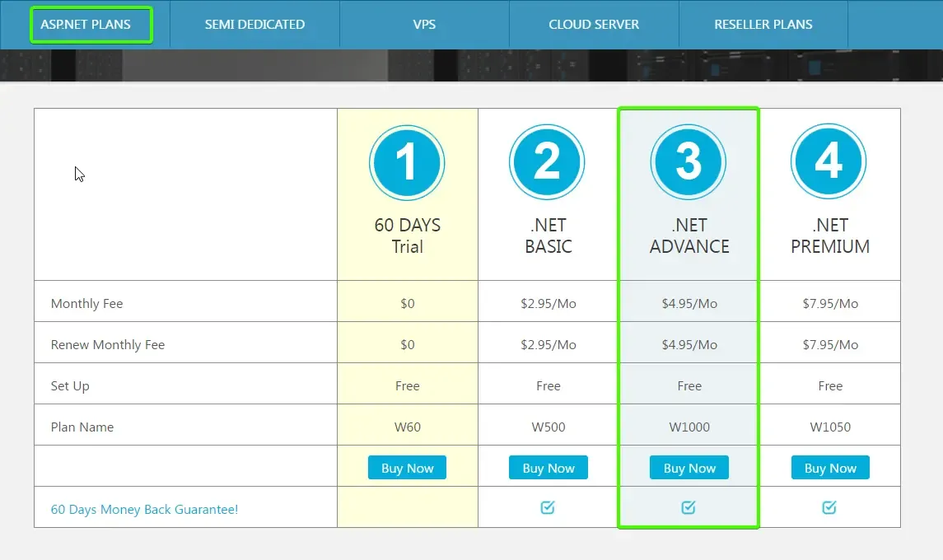Click the circled number 1 icon for 60 Days Trial
Screen dimensions: 943x560
pos(407,161)
